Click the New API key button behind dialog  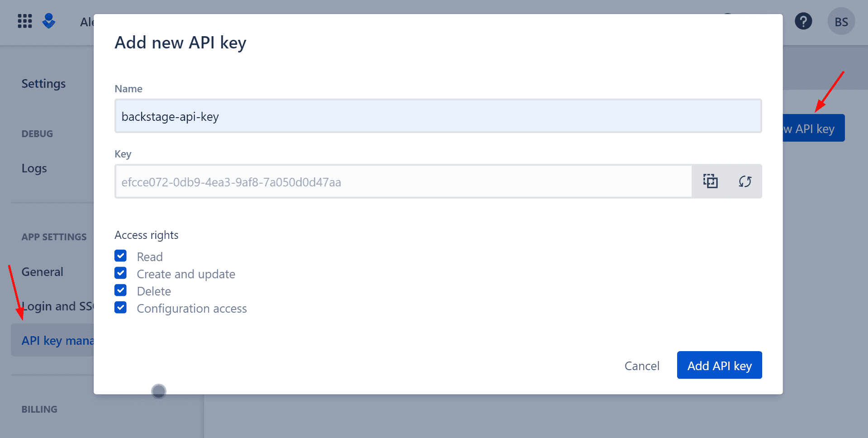tap(813, 129)
